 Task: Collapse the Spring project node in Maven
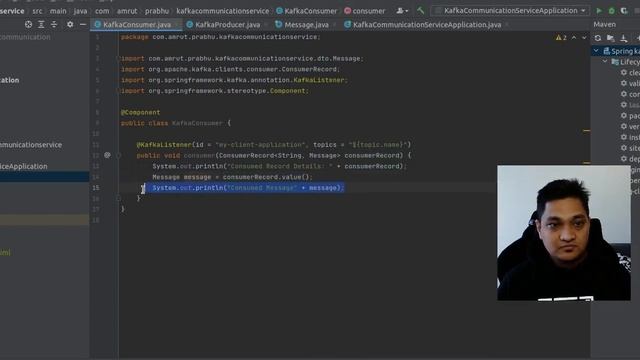click(596, 51)
